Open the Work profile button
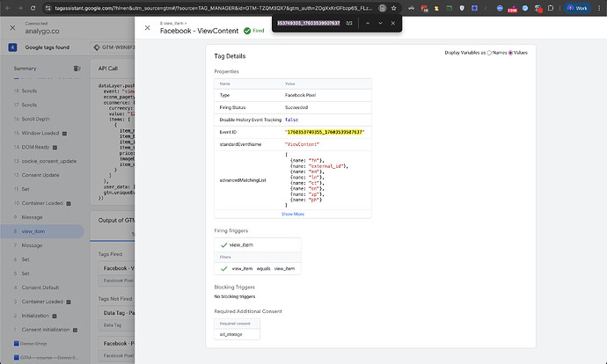 coord(577,8)
